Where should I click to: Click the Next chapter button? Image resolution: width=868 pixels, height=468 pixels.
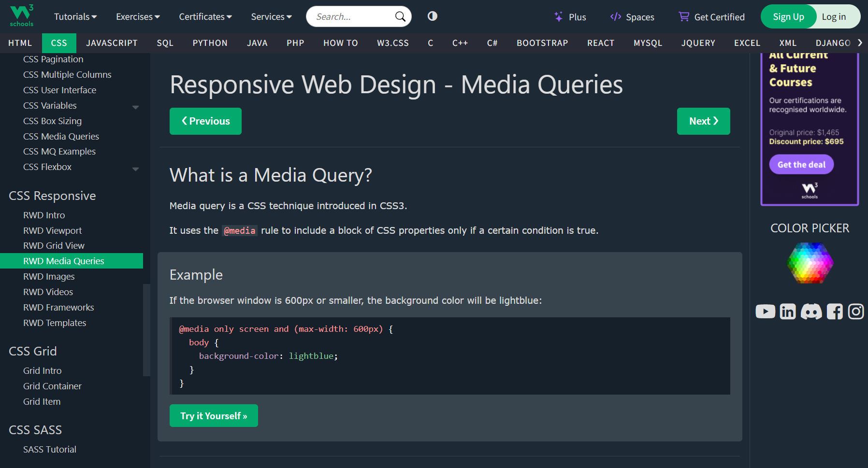(x=703, y=121)
